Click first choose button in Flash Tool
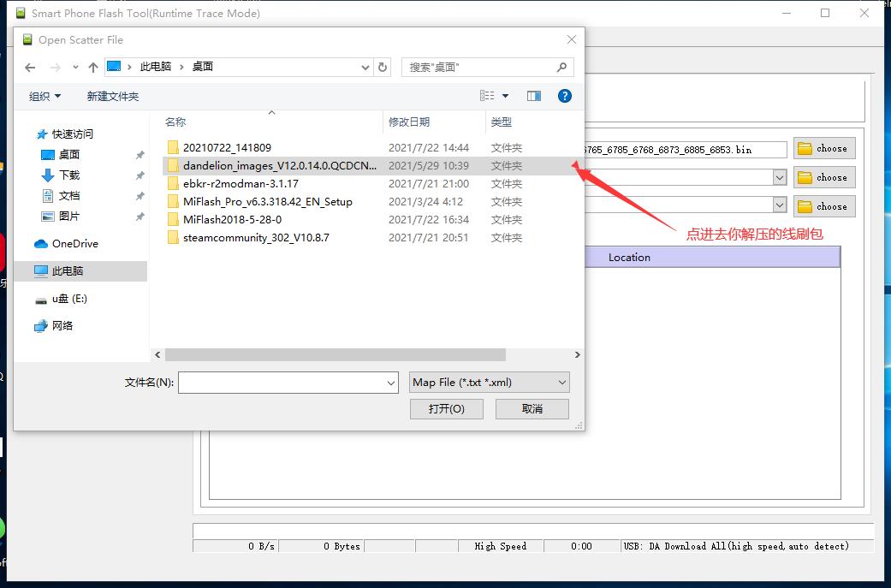Viewport: 891px width, 588px height. pos(824,149)
